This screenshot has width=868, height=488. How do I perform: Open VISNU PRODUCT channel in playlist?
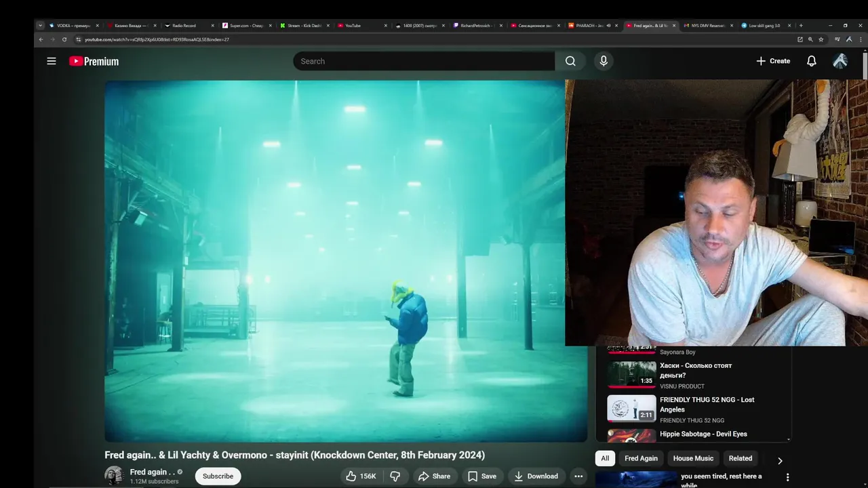682,386
